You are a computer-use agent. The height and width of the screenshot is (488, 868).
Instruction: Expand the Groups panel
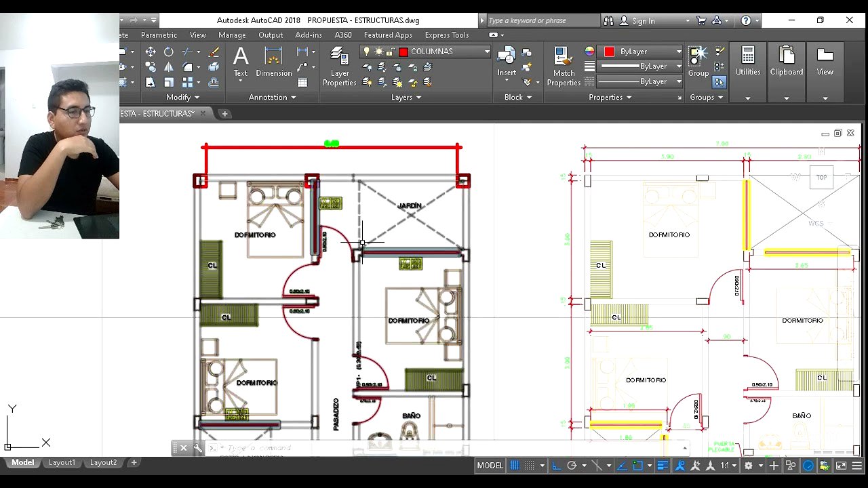(707, 98)
